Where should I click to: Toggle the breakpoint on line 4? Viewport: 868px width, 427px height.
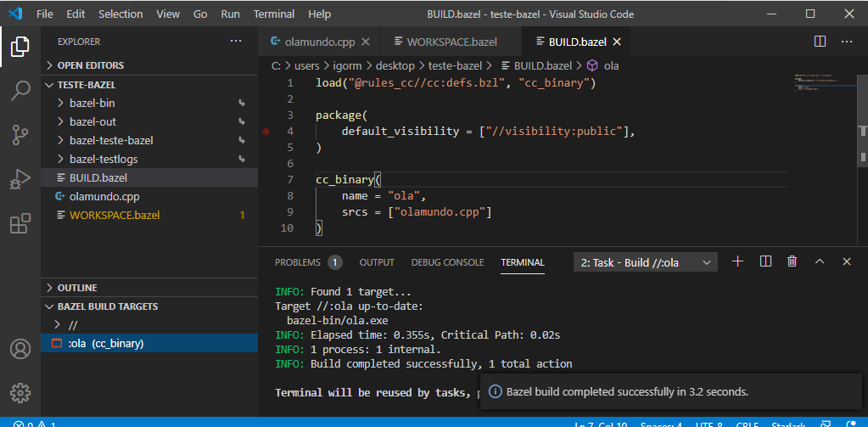pos(266,132)
